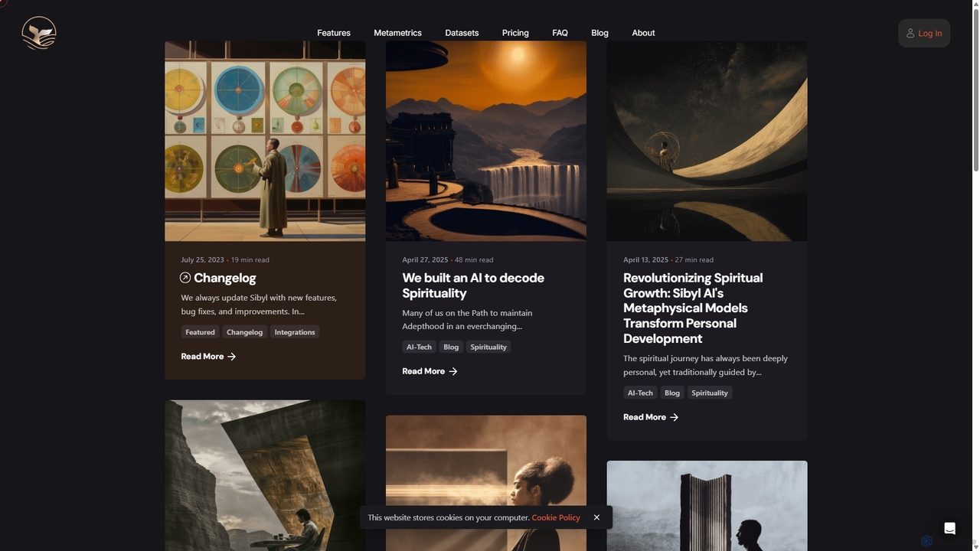
Task: Click Read More on Revolutionizing Spiritual Growth card
Action: (x=651, y=417)
